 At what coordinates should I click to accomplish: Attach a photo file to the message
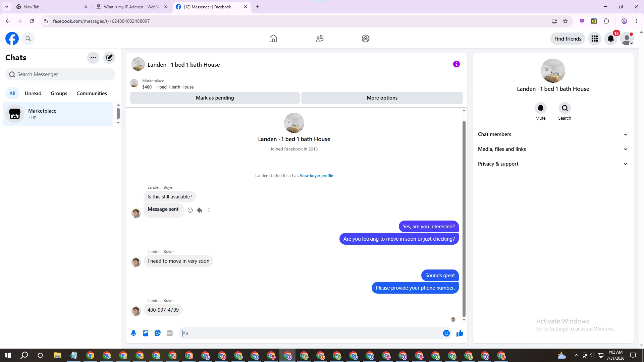146,333
